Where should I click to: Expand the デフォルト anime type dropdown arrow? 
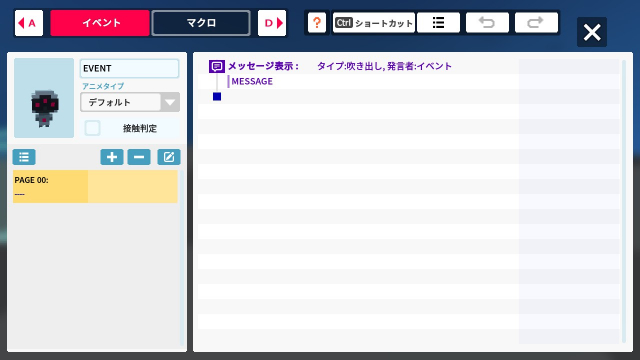[x=170, y=102]
